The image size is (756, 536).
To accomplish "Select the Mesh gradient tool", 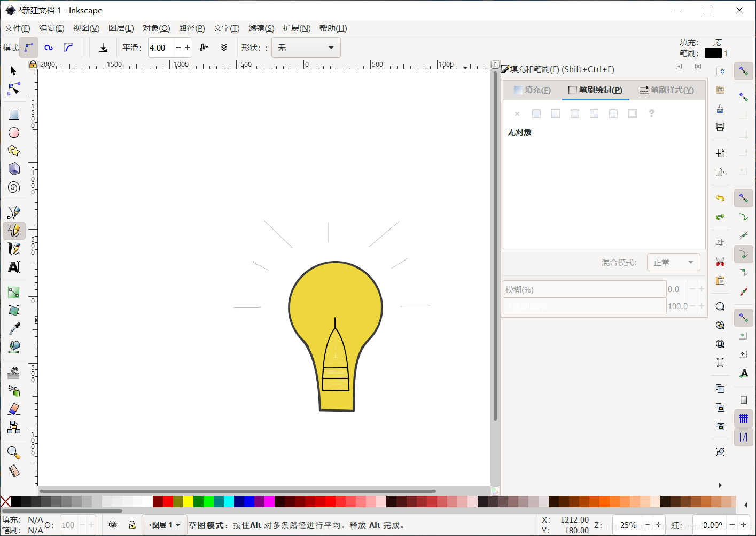I will pos(14,311).
